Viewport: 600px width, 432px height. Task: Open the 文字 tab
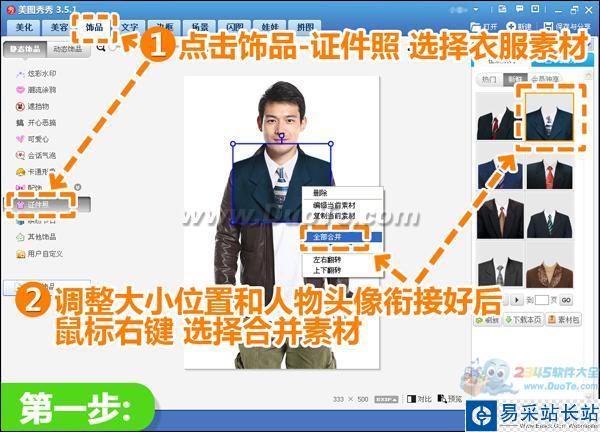click(129, 27)
